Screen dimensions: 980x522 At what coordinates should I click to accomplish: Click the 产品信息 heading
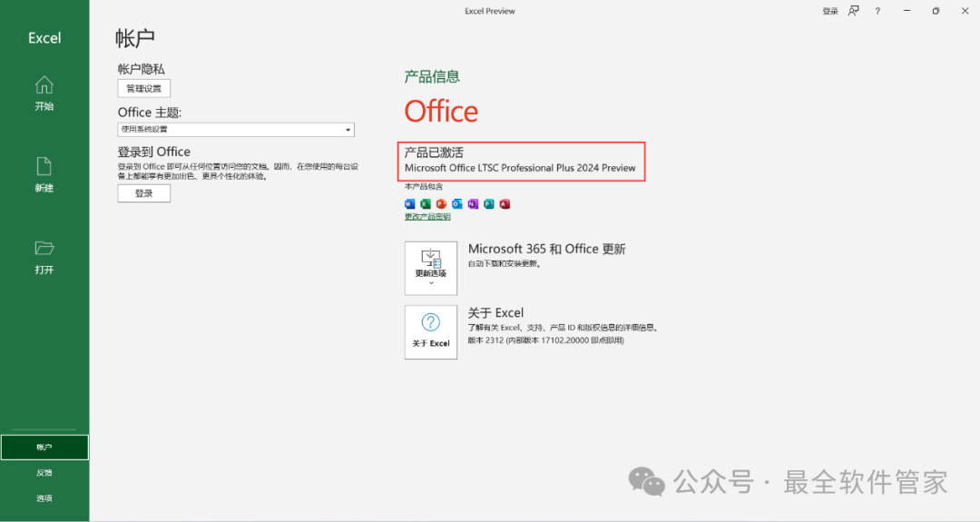click(x=432, y=77)
